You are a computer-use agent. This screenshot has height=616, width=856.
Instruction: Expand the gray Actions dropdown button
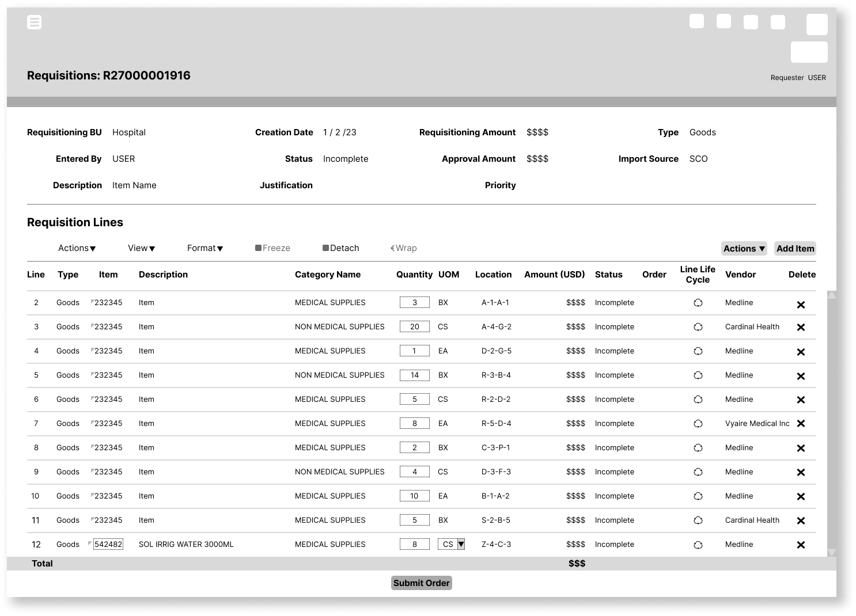pyautogui.click(x=744, y=249)
